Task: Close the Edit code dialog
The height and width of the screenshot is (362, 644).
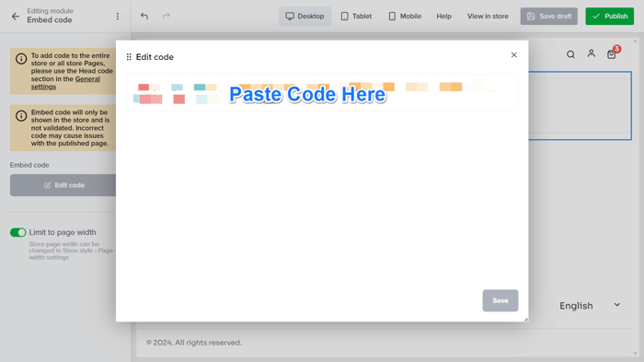Action: point(513,54)
